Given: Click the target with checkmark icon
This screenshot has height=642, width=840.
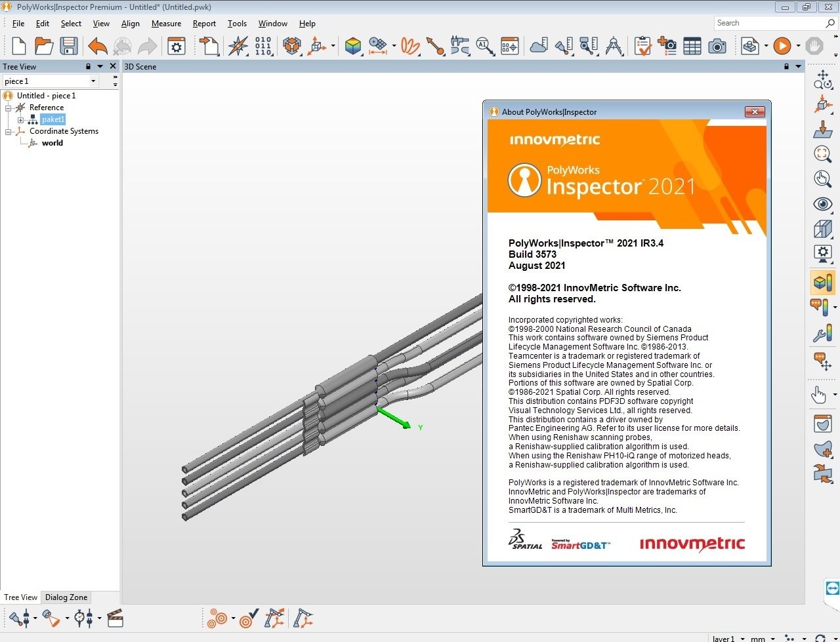Looking at the screenshot, I should pyautogui.click(x=249, y=618).
